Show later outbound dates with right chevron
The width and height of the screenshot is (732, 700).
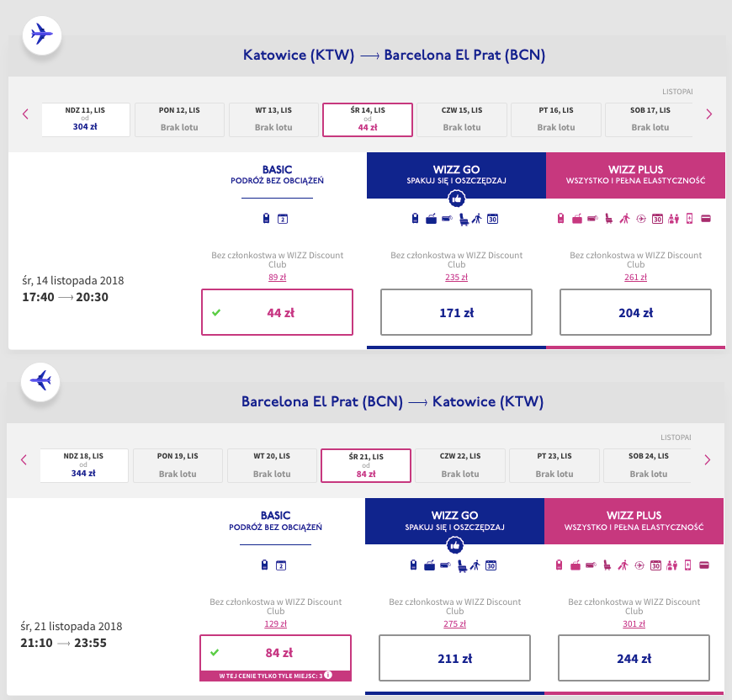(709, 114)
